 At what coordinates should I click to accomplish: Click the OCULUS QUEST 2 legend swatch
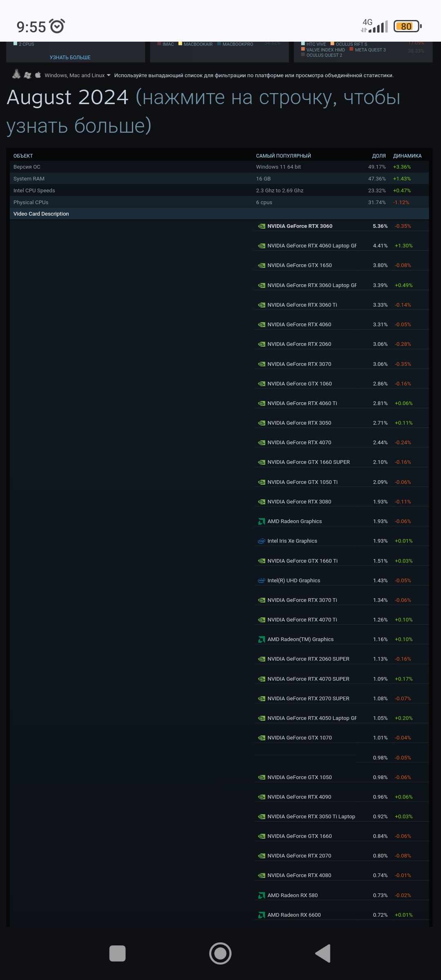(x=303, y=55)
